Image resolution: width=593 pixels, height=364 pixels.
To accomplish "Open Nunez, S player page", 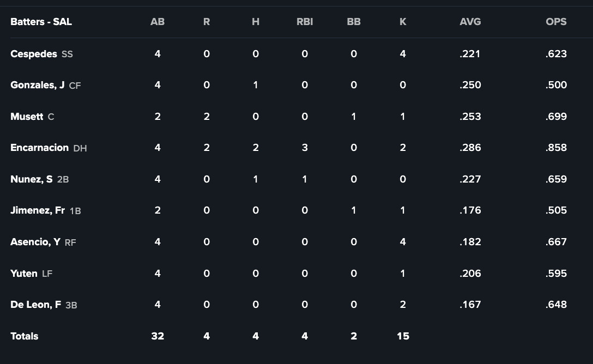I will click(x=32, y=179).
